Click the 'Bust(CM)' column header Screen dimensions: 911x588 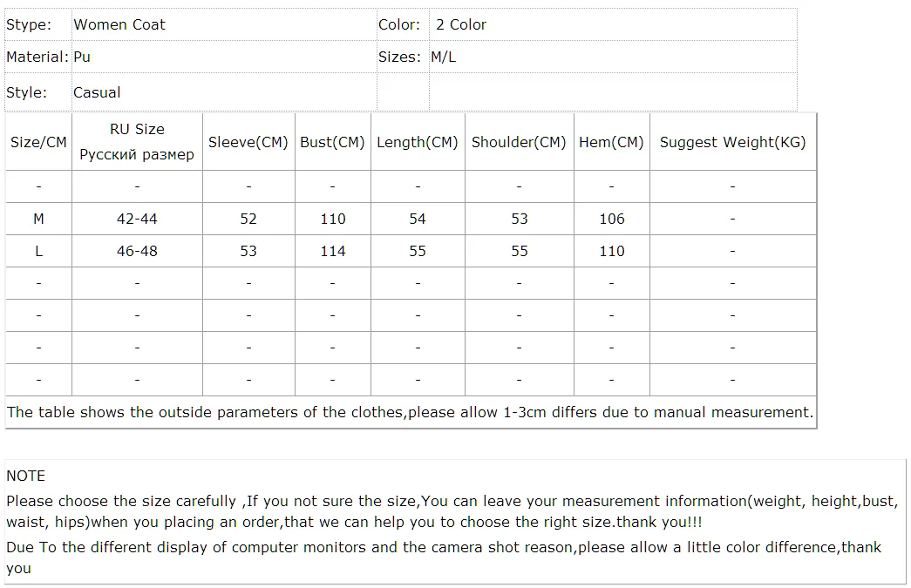(x=332, y=142)
